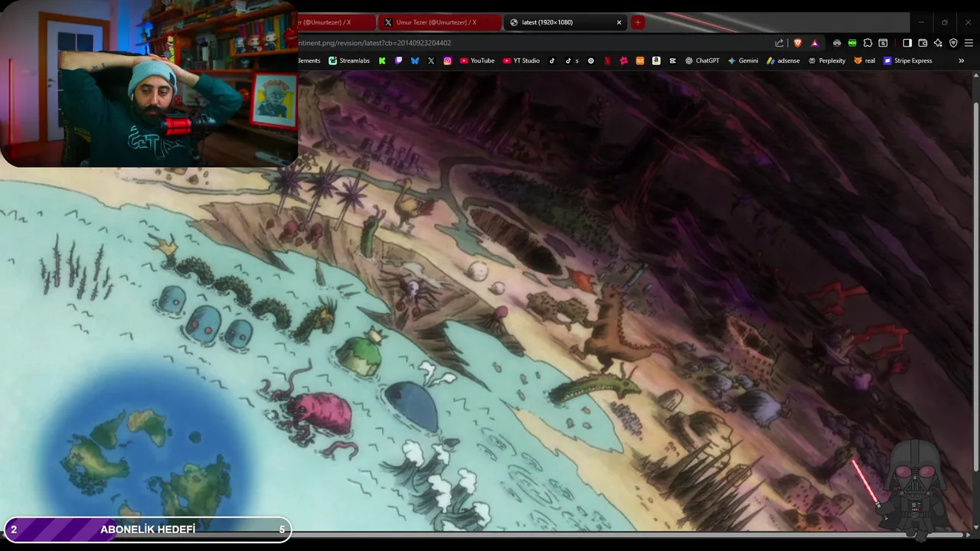Open the Amazon bookmark icon
The image size is (980, 551).
coord(656,60)
